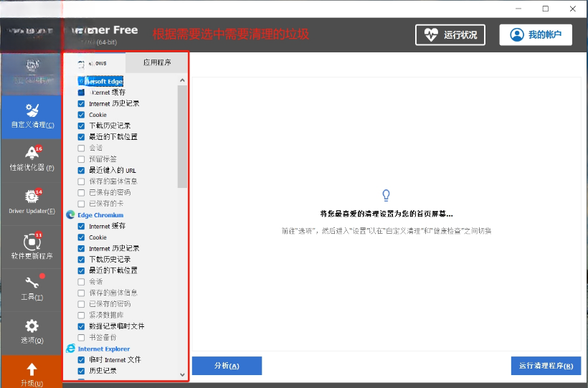Screen dimensions: 588x388
Task: Uncheck Microsoft Edge 最近的下载位置
Action: (x=81, y=137)
